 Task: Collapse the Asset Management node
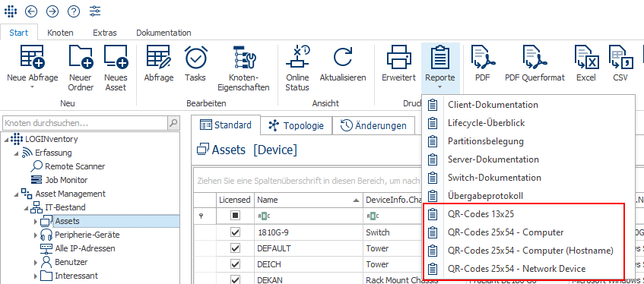pyautogui.click(x=16, y=194)
